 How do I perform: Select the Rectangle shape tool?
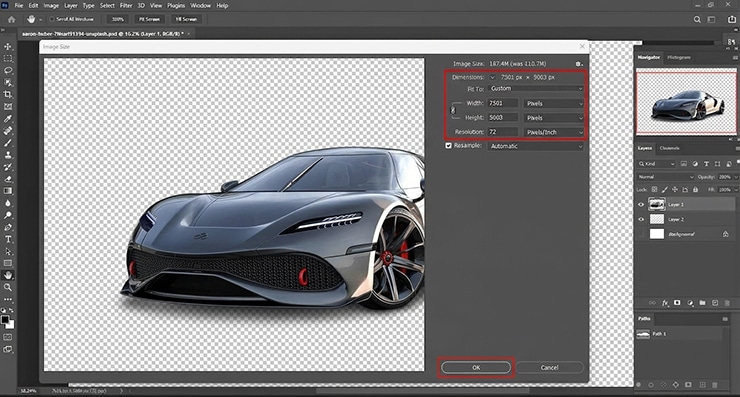tap(8, 263)
